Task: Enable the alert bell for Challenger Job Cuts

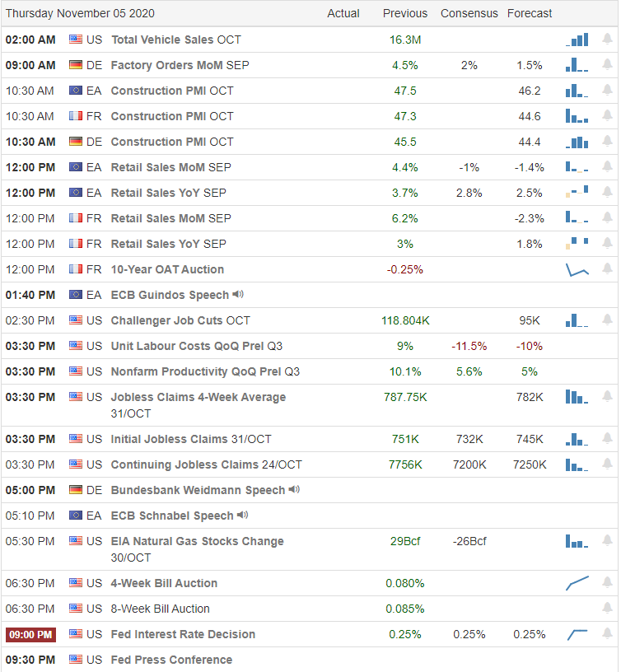Action: (608, 320)
